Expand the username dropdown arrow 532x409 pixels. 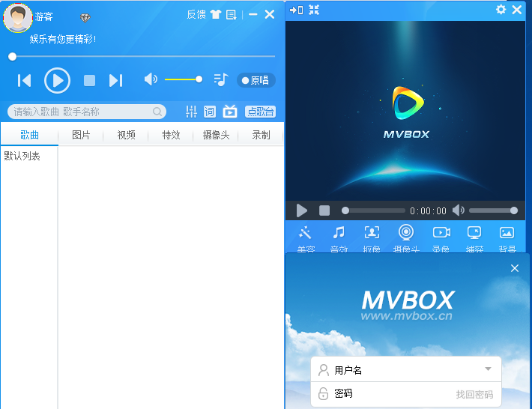pos(488,369)
